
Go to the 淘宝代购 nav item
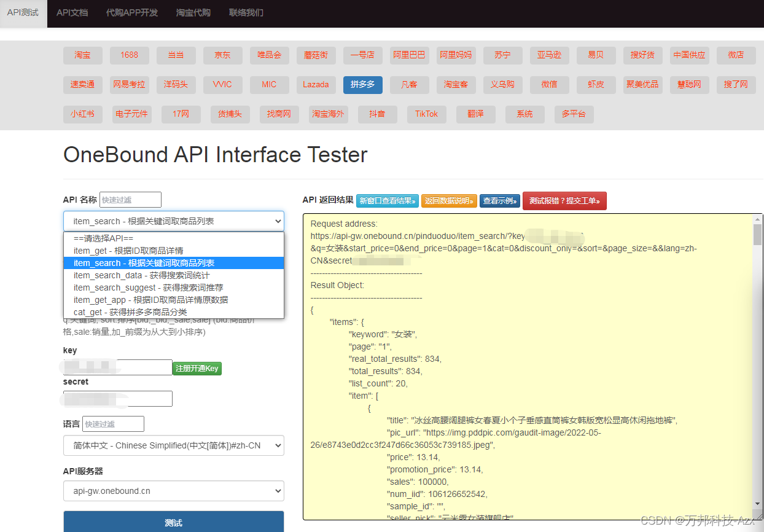pyautogui.click(x=193, y=13)
